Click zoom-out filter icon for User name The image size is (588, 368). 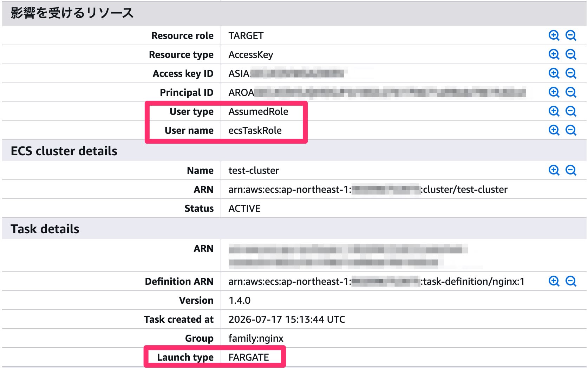pos(571,130)
